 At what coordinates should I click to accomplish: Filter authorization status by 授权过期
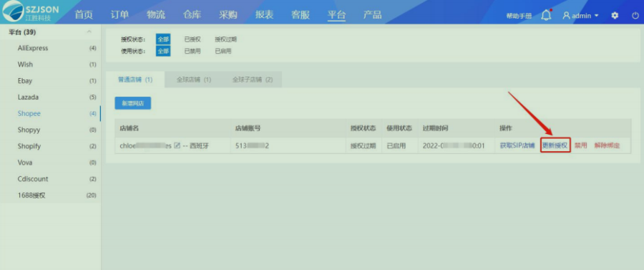(225, 39)
